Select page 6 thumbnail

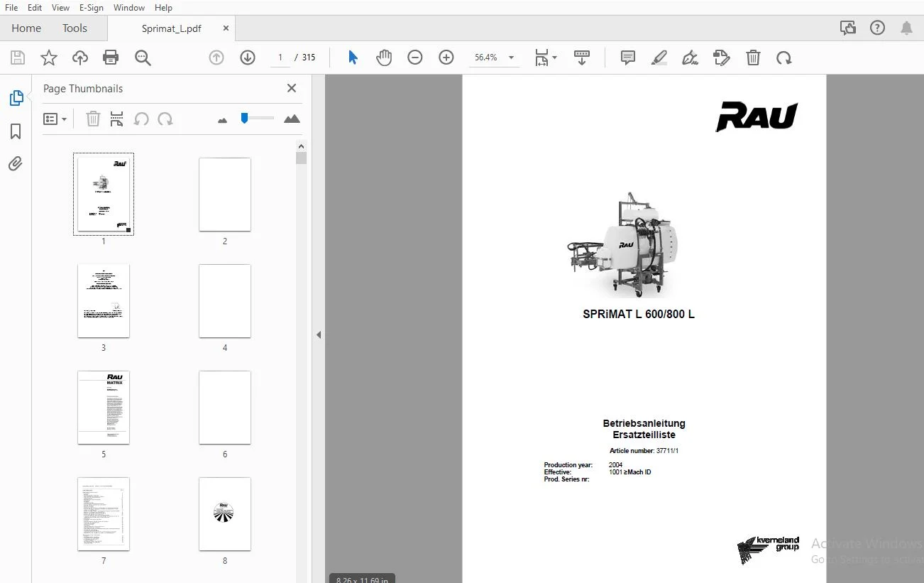pyautogui.click(x=225, y=408)
